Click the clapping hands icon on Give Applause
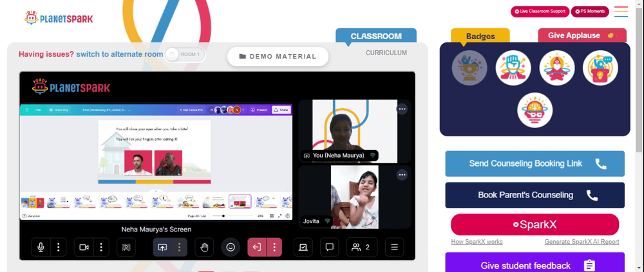644x272 pixels. tap(611, 35)
